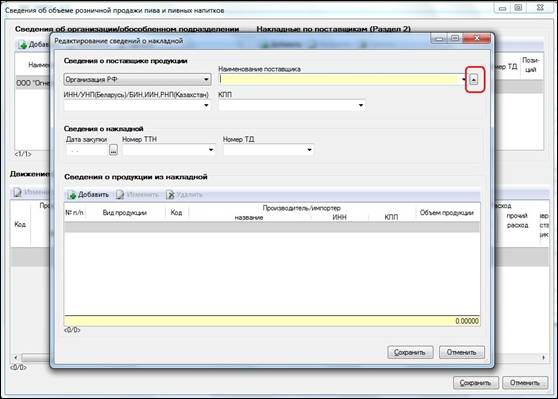Viewport: 558px width, 399px height.
Task: Click the Добавить button in the product section toolbar
Action: 88,195
